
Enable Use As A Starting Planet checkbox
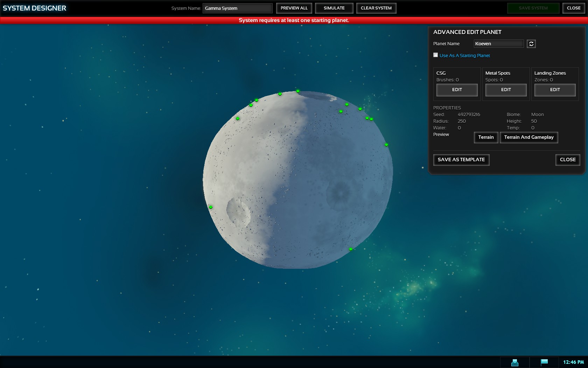pyautogui.click(x=436, y=55)
